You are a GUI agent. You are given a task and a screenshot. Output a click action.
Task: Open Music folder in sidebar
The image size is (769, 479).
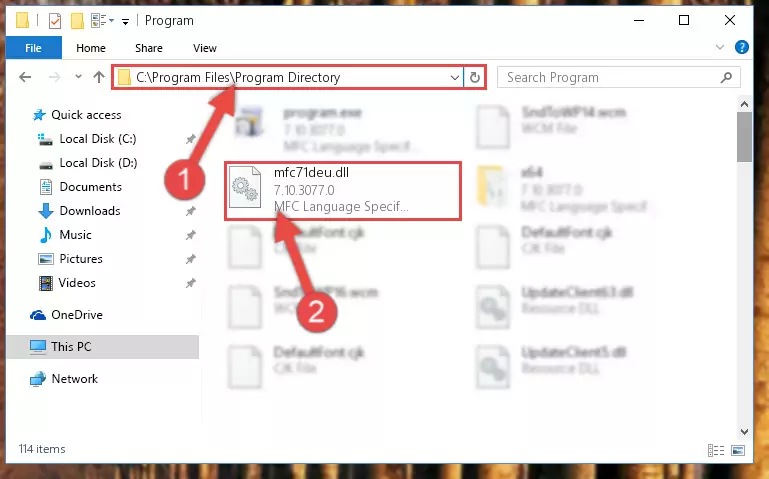(75, 235)
